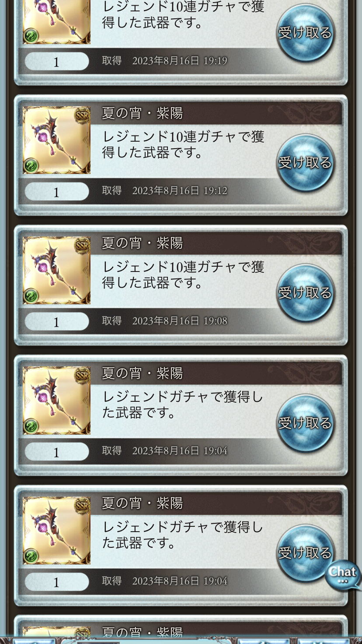Select the 夏の宵・紫陽 weapon image from 19:08
This screenshot has width=362, height=644.
pos(56,270)
